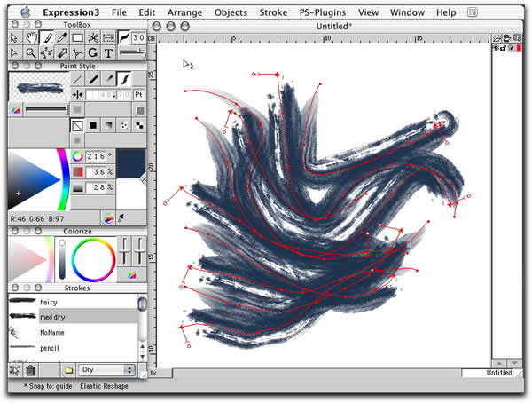Open the Arrange menu
532x403 pixels.
click(x=184, y=12)
